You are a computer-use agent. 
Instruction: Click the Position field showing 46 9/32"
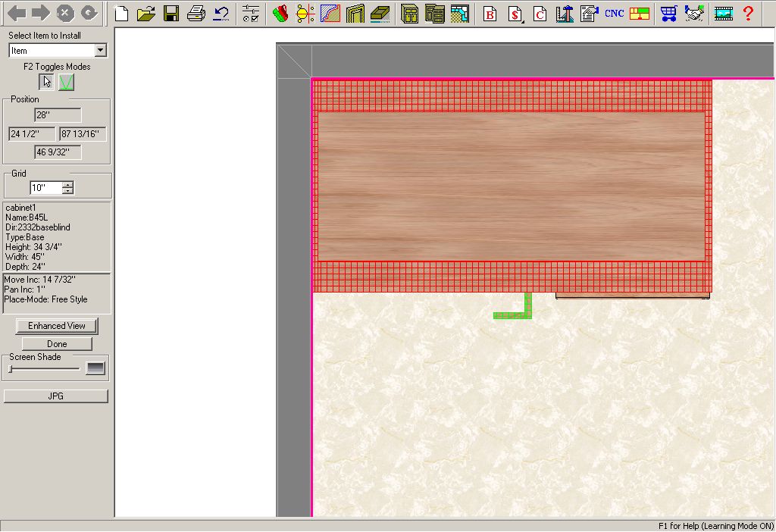click(x=58, y=152)
